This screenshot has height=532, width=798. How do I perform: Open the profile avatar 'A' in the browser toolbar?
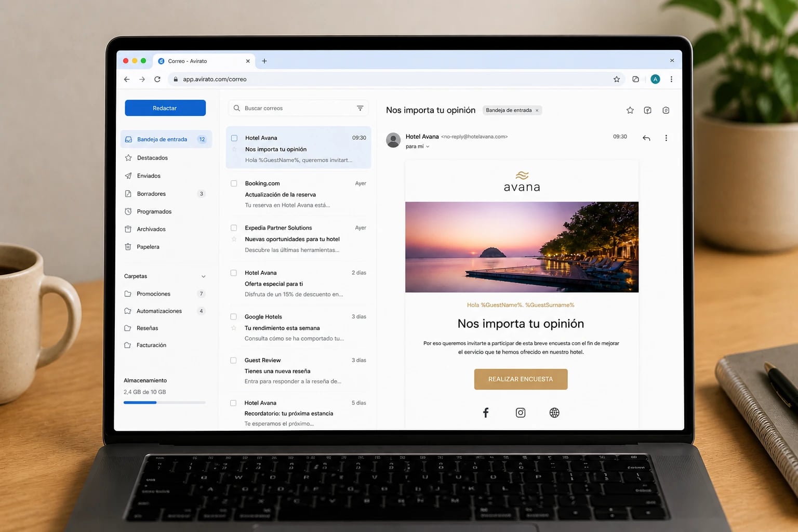655,79
